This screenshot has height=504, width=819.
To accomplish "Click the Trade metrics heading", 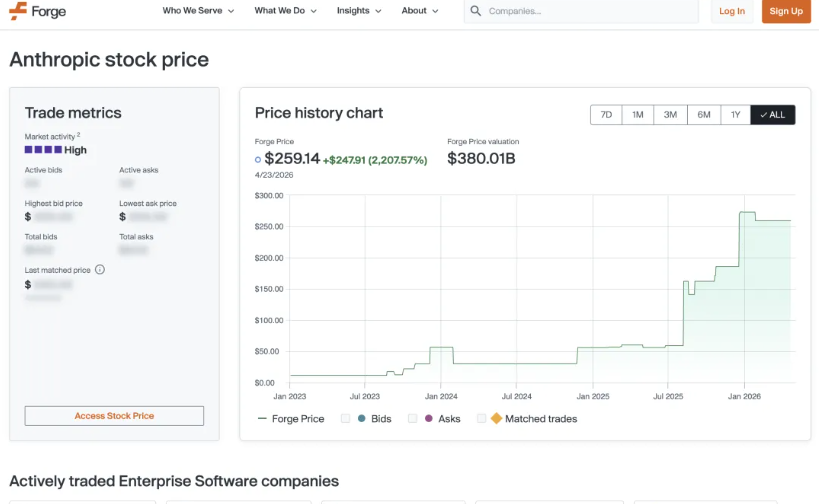I will (73, 113).
